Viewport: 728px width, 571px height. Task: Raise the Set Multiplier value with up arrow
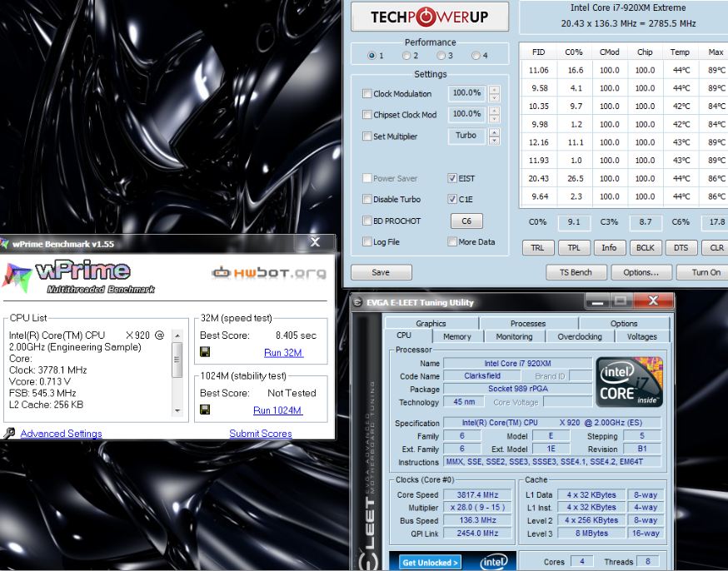click(495, 132)
